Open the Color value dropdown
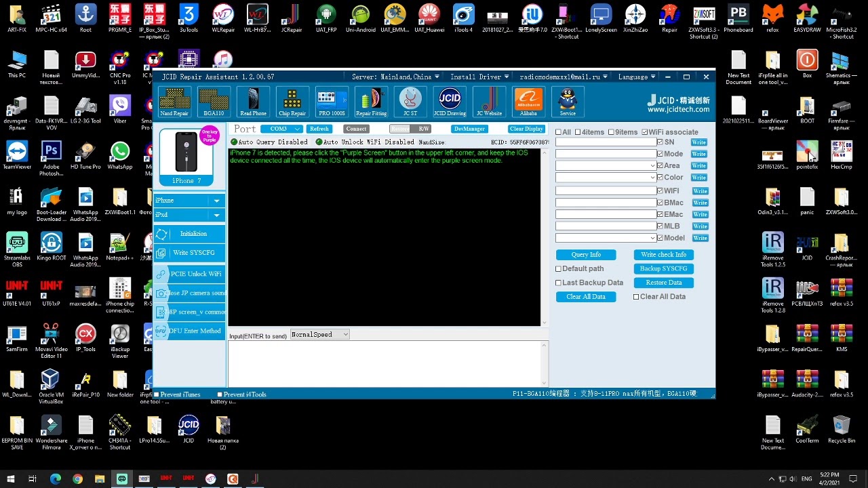The width and height of the screenshot is (868, 488). point(653,178)
